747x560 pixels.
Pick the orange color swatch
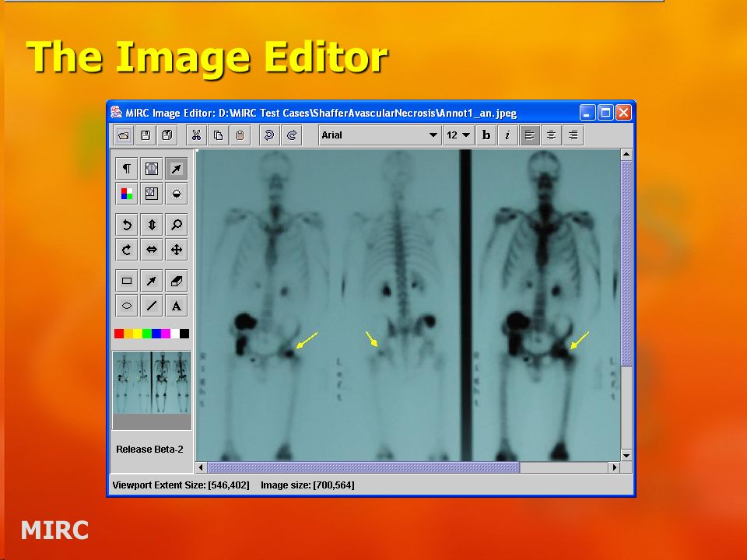[x=128, y=334]
